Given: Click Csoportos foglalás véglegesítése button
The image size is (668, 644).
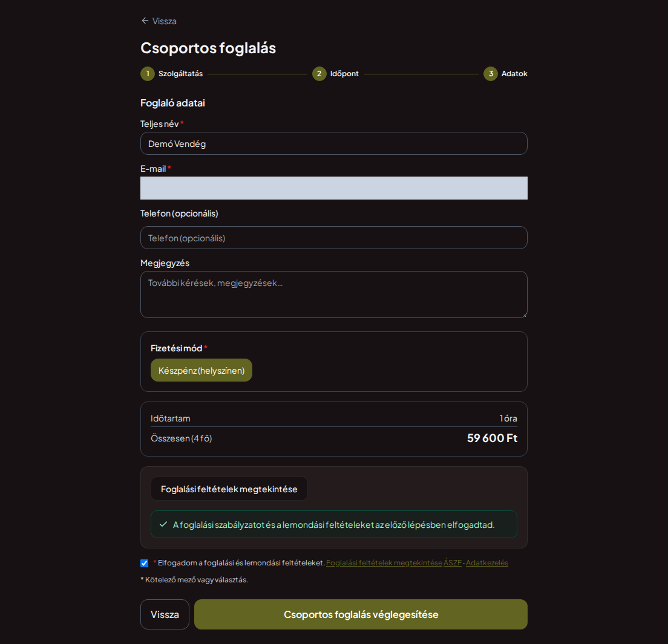Looking at the screenshot, I should click(x=361, y=614).
